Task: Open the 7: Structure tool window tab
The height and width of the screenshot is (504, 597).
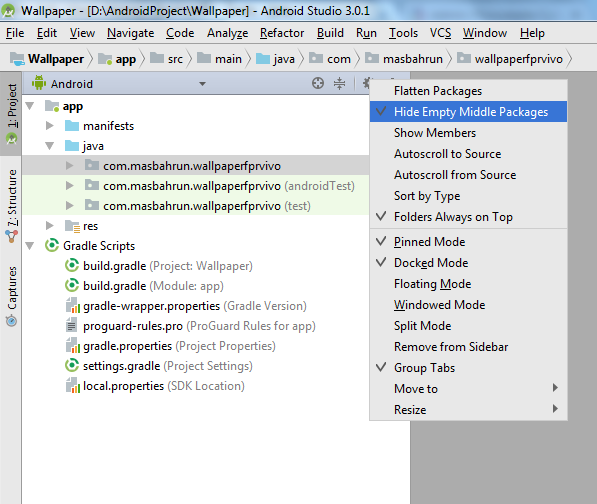Action: pos(12,206)
